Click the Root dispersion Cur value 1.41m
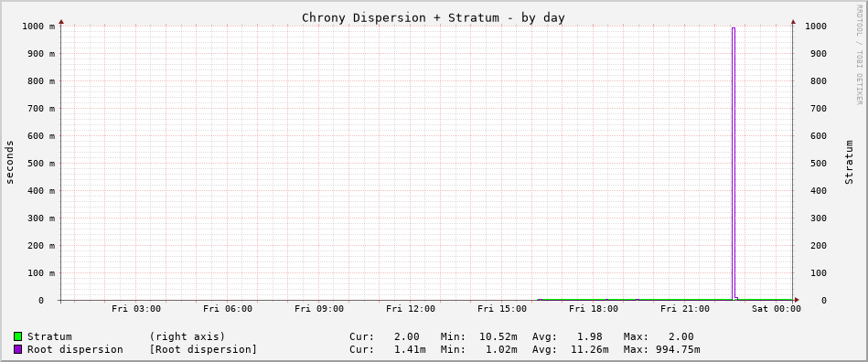This screenshot has height=362, width=868. 410,349
